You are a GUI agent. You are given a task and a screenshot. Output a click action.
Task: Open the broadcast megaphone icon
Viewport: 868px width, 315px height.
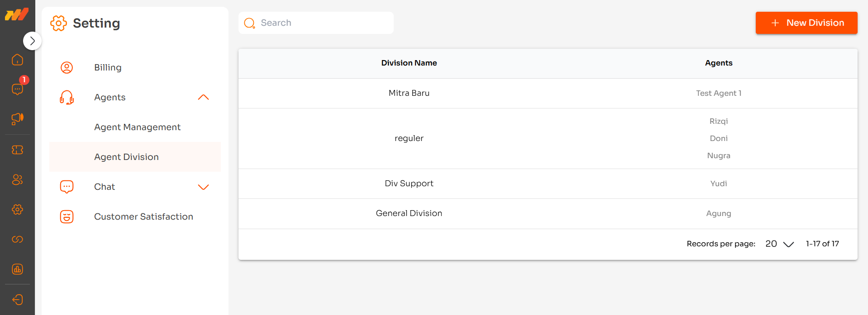[x=17, y=119]
